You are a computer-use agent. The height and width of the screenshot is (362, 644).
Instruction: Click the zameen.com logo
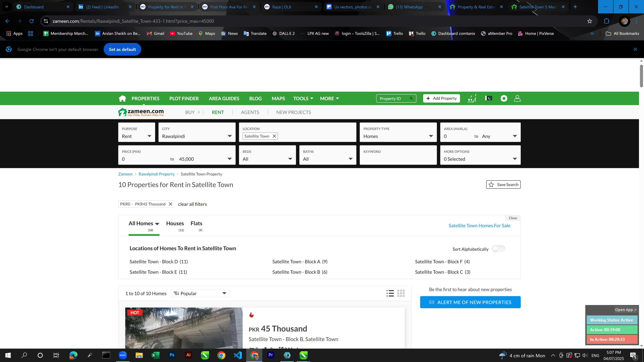(x=141, y=112)
